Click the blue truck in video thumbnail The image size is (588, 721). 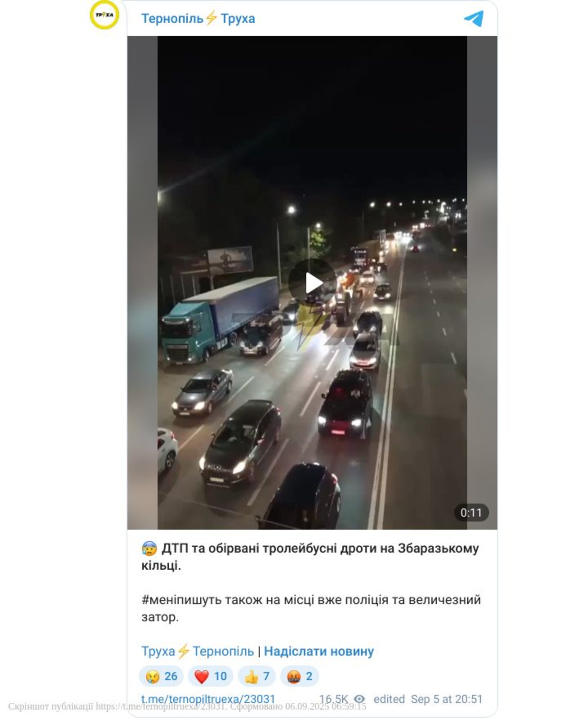point(220,320)
